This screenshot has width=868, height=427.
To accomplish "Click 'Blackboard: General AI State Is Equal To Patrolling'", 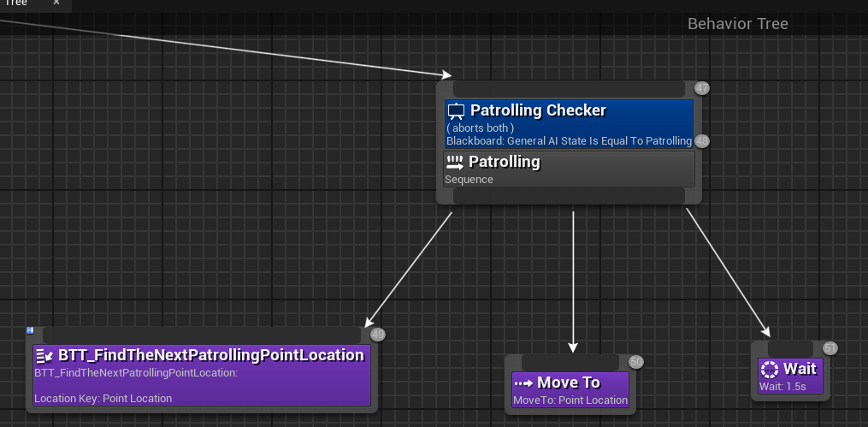I will pos(569,141).
